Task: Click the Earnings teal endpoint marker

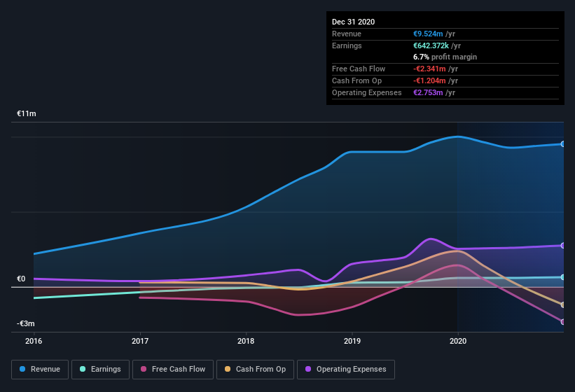Action: coord(563,277)
